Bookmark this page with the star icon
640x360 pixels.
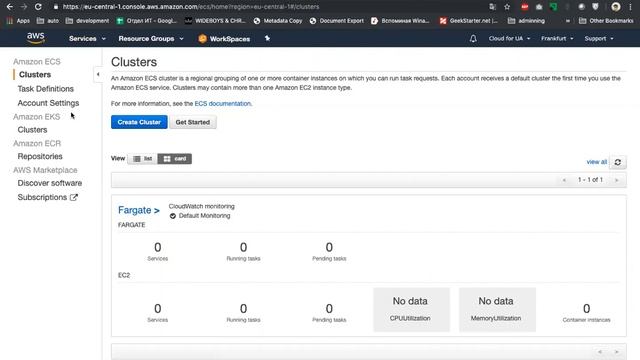click(x=507, y=7)
